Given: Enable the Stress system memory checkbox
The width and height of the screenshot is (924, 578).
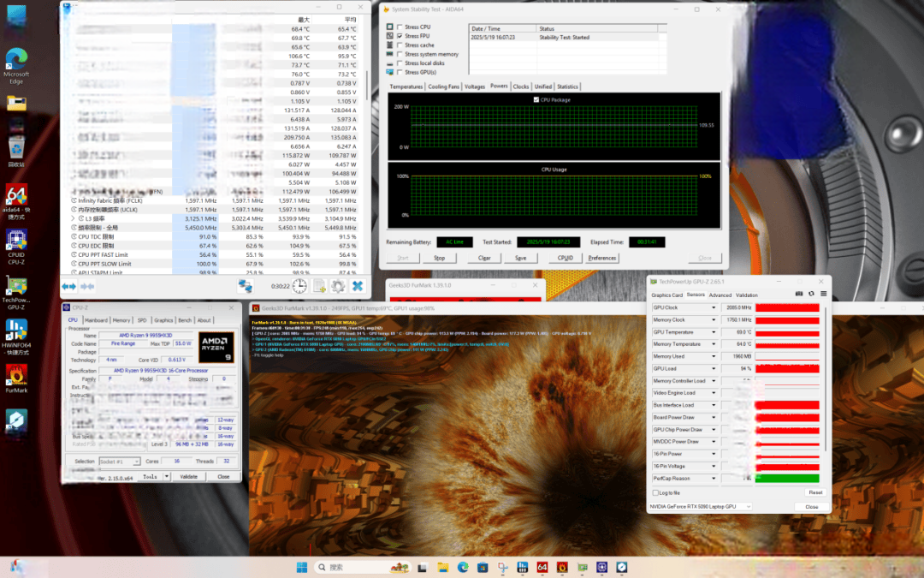Looking at the screenshot, I should coord(400,54).
